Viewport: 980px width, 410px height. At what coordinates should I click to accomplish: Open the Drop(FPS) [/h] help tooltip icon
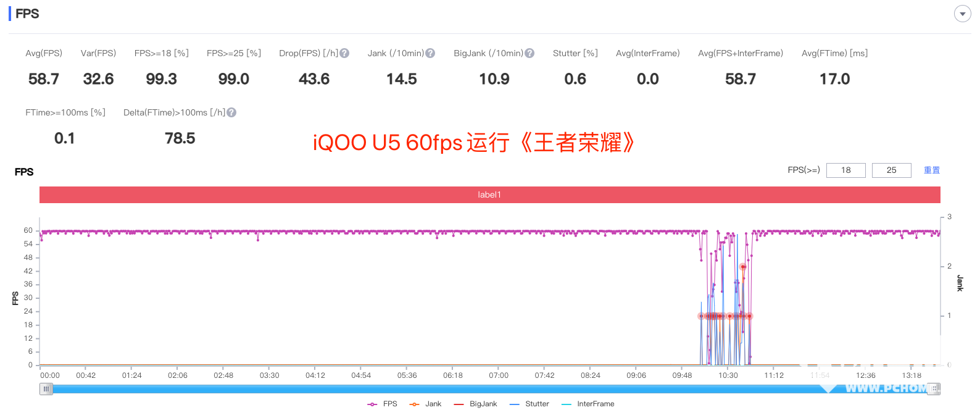click(x=344, y=53)
